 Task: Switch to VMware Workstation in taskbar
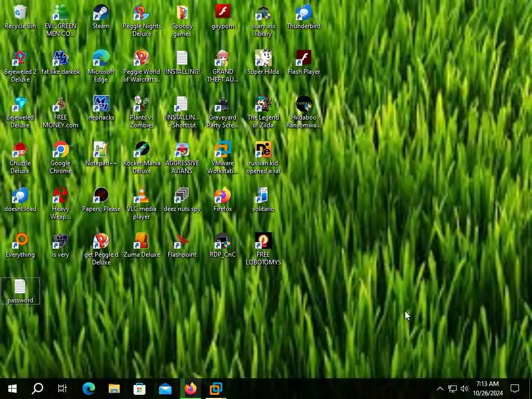coord(216,389)
